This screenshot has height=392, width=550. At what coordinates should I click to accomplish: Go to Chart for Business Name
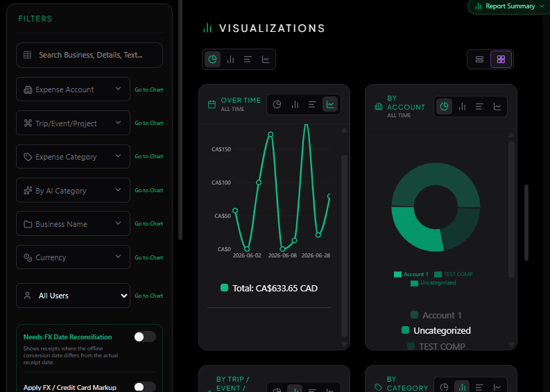pyautogui.click(x=148, y=223)
